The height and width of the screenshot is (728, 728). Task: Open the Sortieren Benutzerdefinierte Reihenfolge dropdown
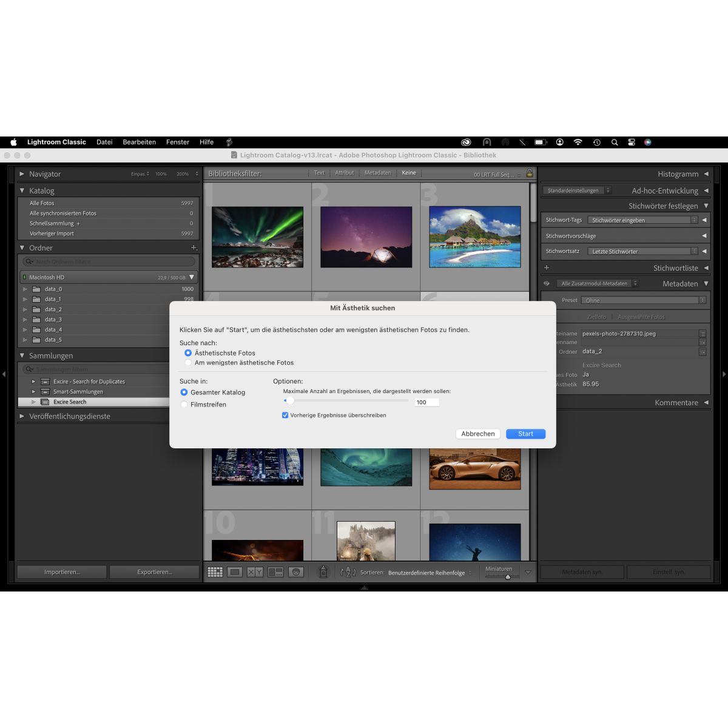[x=430, y=573]
